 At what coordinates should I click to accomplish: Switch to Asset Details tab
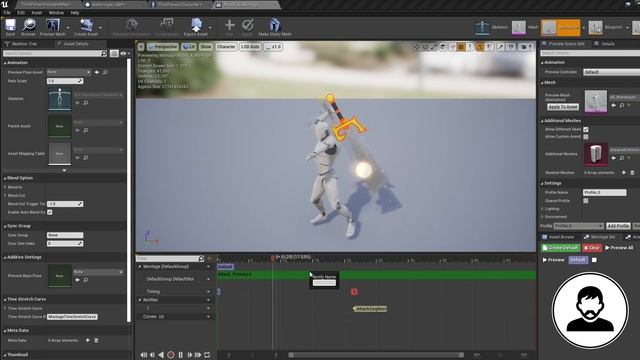click(x=76, y=44)
